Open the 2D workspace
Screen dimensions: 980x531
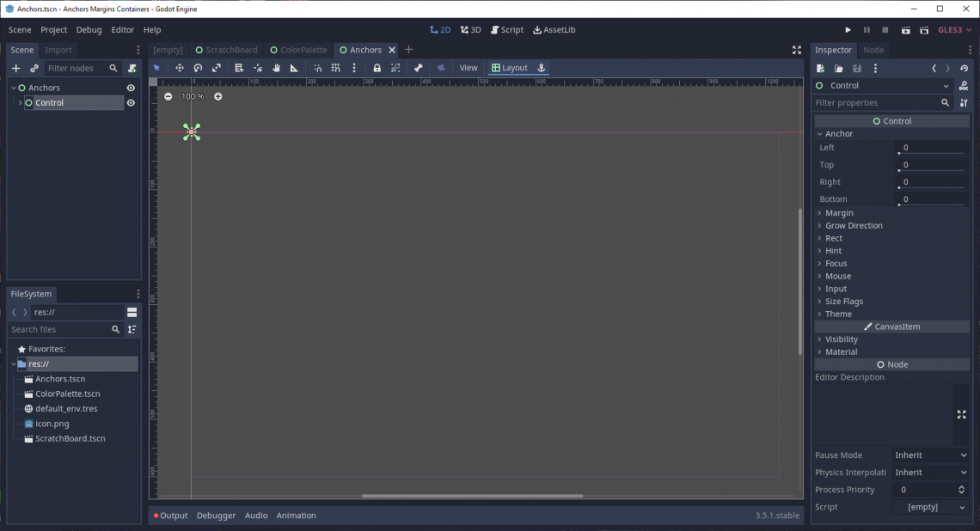tap(441, 29)
